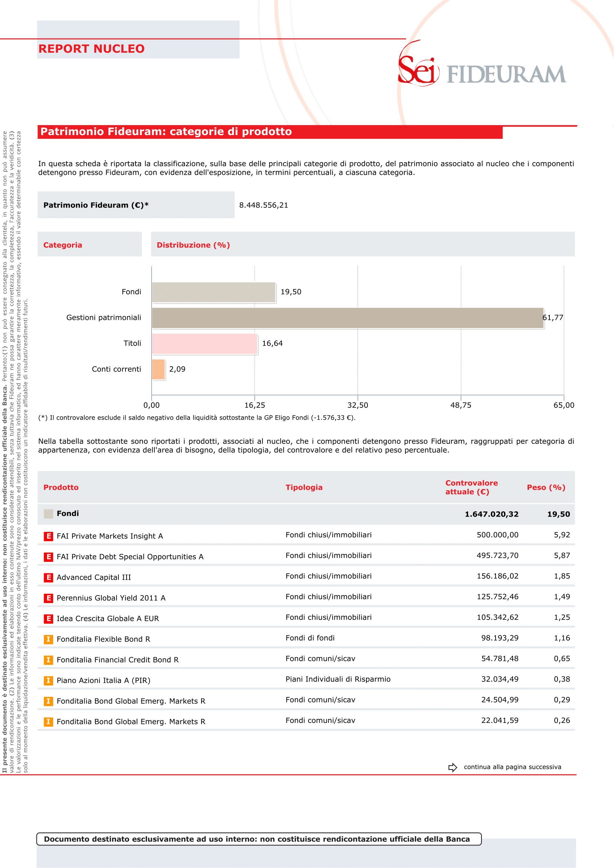Click the I badge beside Fonditalia Financial Credit Bond R

[x=48, y=660]
